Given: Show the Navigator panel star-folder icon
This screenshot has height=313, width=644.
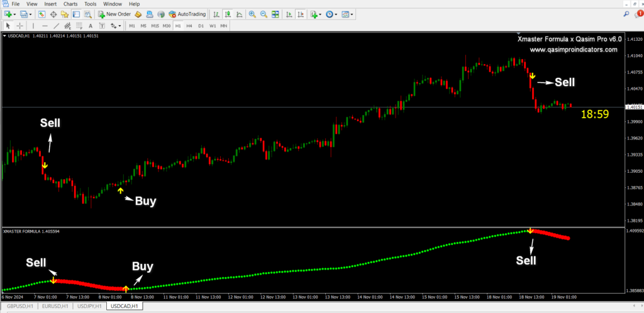Looking at the screenshot, I should click(x=65, y=14).
